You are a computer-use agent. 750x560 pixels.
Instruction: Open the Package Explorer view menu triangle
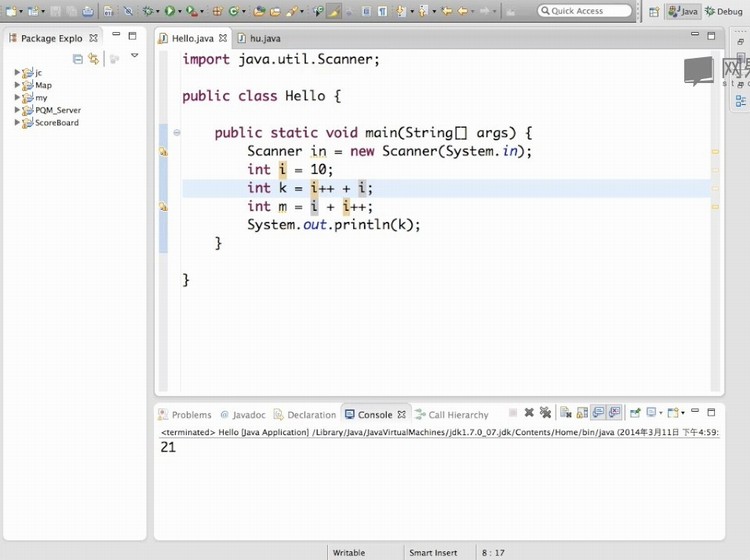(135, 55)
